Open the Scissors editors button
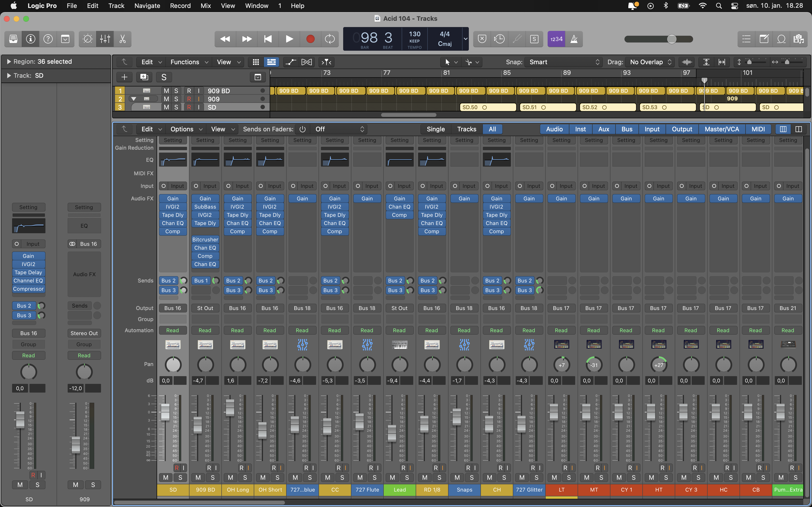Viewport: 812px width, 507px height. pos(123,39)
